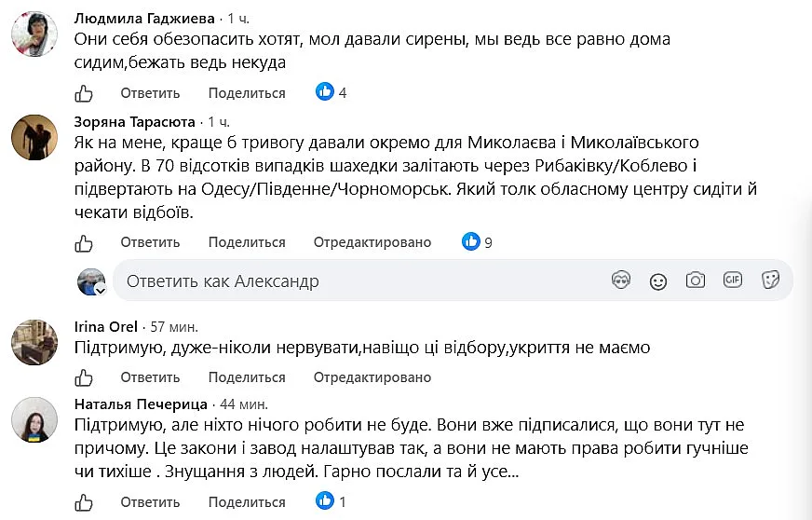The image size is (812, 520).
Task: View the 9 reactions on Зоряна's comment
Action: coord(478,241)
